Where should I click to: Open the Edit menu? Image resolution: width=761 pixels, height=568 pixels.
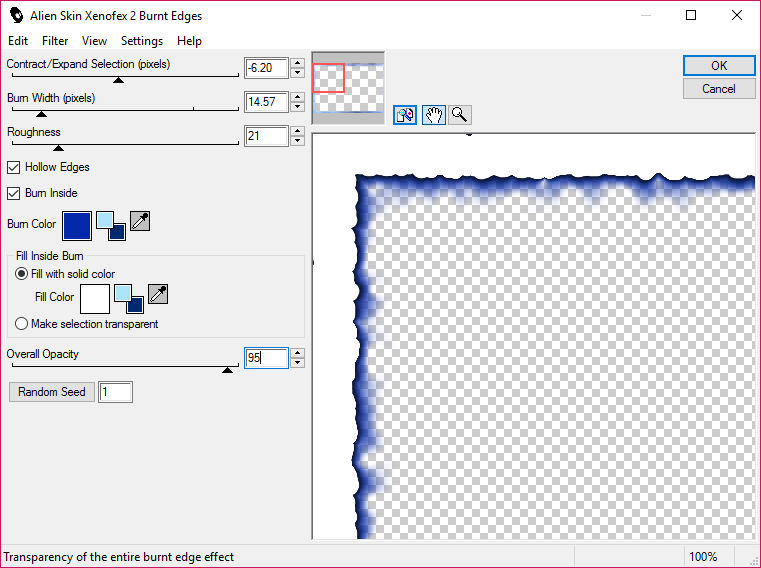coord(18,41)
